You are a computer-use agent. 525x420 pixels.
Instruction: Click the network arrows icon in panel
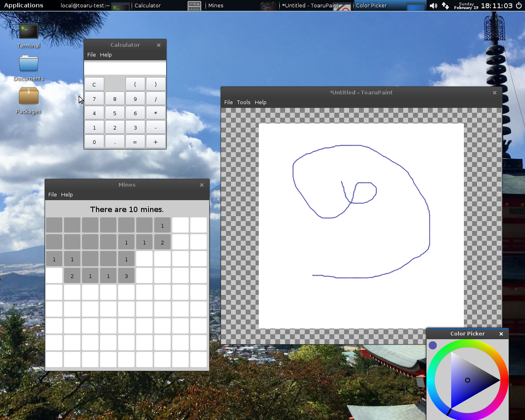click(445, 6)
